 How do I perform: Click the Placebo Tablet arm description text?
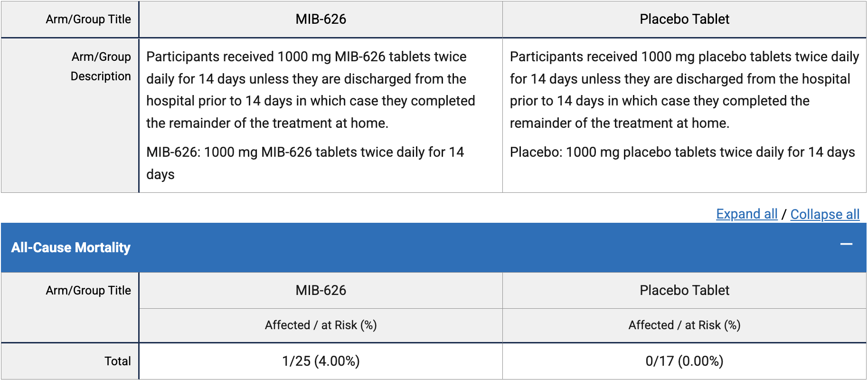pyautogui.click(x=684, y=90)
